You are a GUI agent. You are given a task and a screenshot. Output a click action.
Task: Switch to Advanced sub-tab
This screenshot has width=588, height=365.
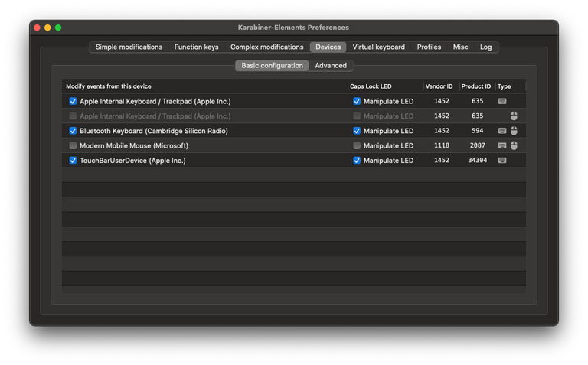coord(331,66)
